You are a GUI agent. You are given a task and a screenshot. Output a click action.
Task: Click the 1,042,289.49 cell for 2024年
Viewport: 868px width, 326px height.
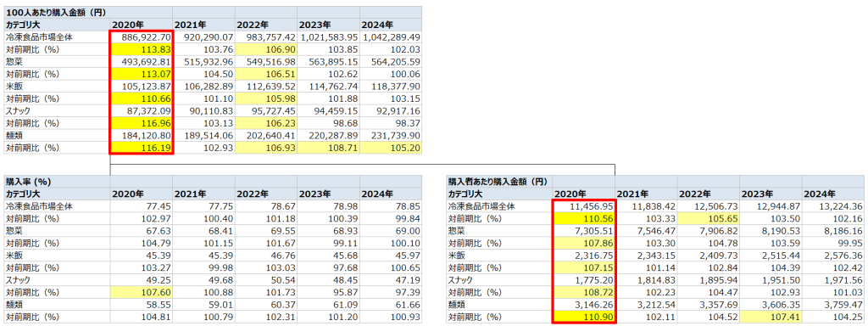[x=391, y=37]
